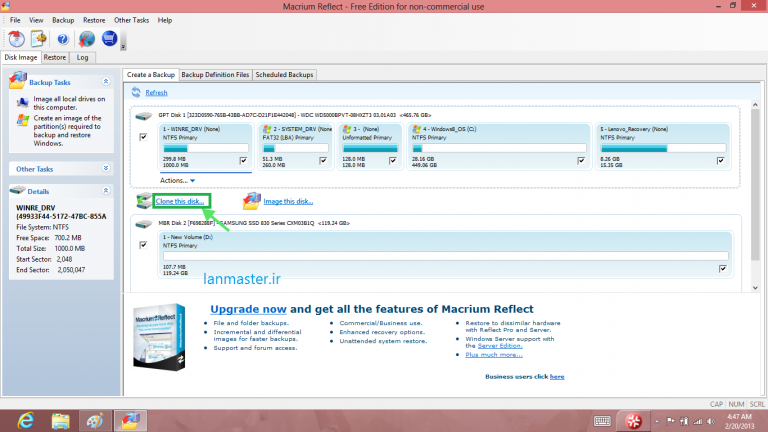
Task: Open the Server Edition link
Action: tap(500, 345)
